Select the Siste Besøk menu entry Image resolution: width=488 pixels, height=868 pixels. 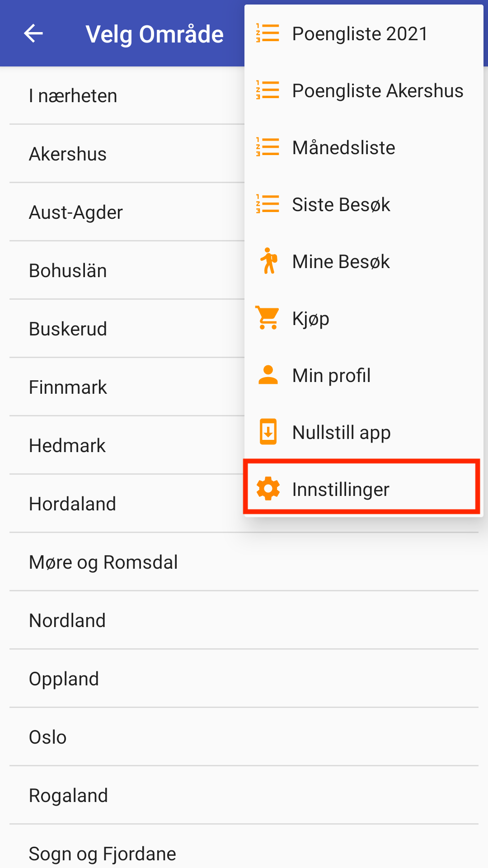(341, 204)
